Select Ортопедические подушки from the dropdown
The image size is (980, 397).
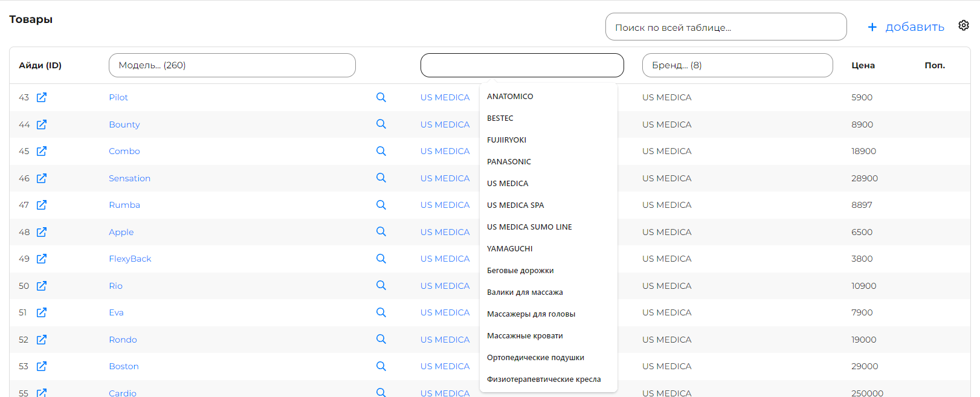(549, 358)
